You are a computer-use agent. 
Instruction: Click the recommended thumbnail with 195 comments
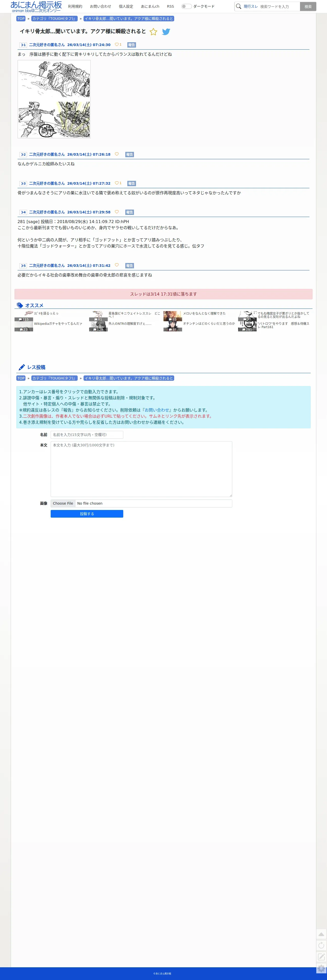[247, 326]
